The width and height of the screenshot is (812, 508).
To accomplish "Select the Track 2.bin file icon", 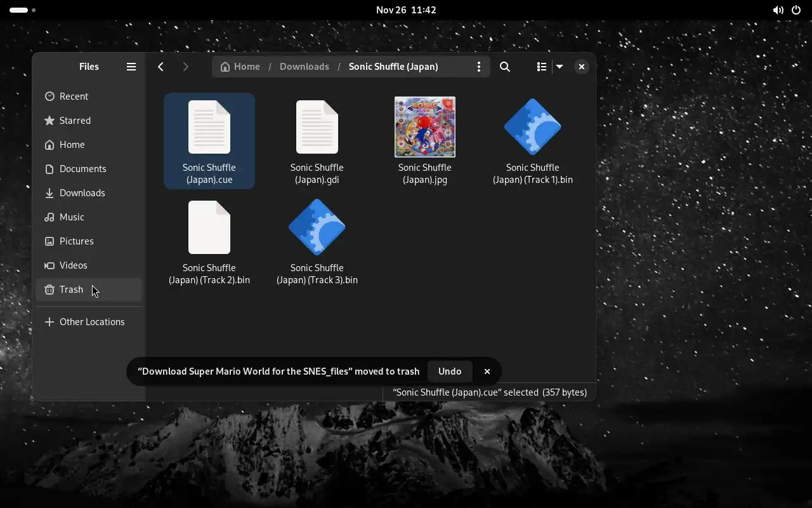I will point(209,227).
